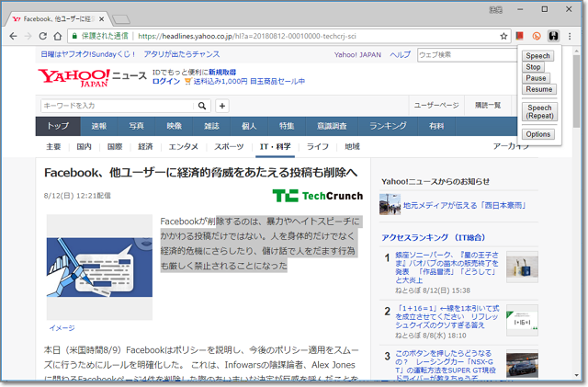Bookmark this page with the star icon
This screenshot has height=387, width=588.
pos(504,36)
